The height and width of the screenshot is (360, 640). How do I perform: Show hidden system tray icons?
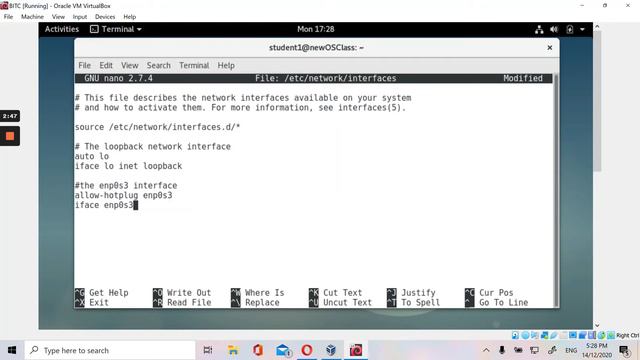pos(486,350)
